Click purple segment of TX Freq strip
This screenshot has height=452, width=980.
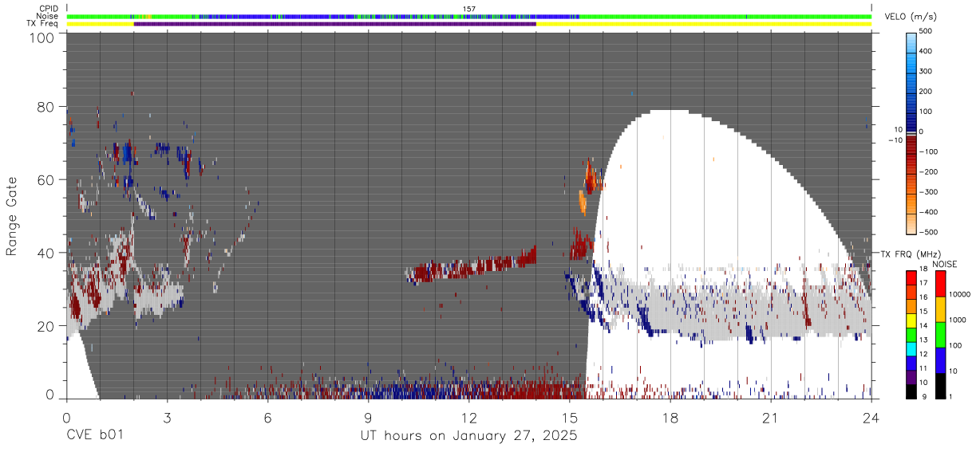tap(335, 24)
